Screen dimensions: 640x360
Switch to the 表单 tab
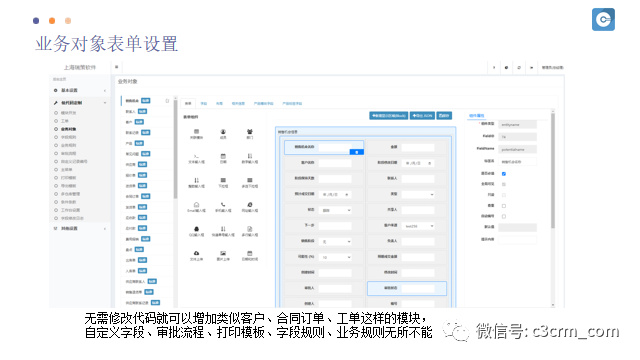click(188, 104)
